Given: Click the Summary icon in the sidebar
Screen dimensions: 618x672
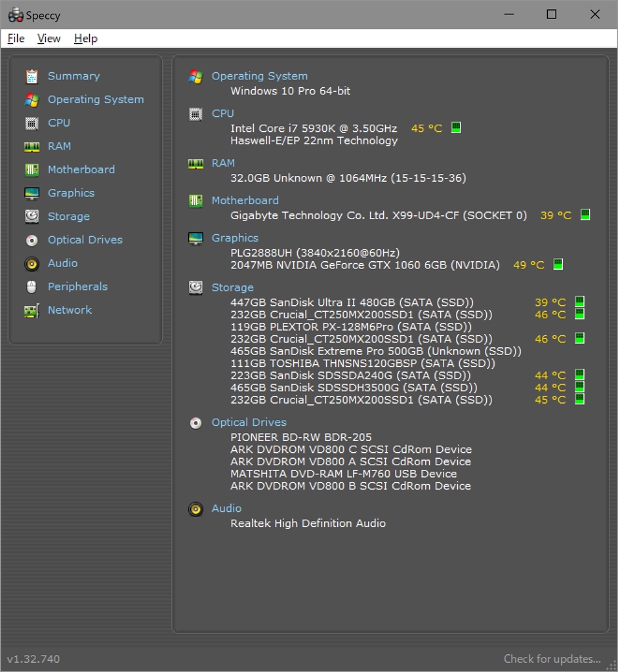Looking at the screenshot, I should click(x=31, y=76).
